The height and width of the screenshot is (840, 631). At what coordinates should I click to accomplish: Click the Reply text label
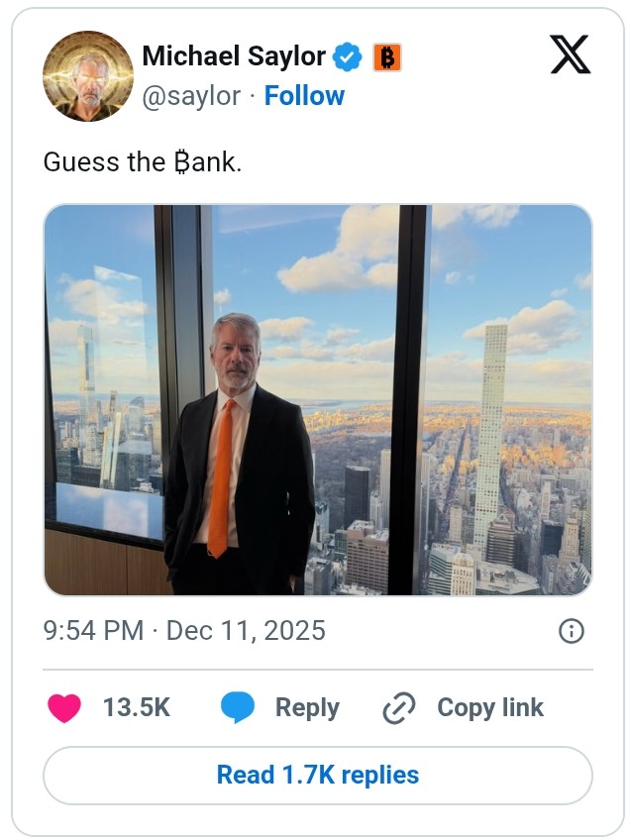308,707
